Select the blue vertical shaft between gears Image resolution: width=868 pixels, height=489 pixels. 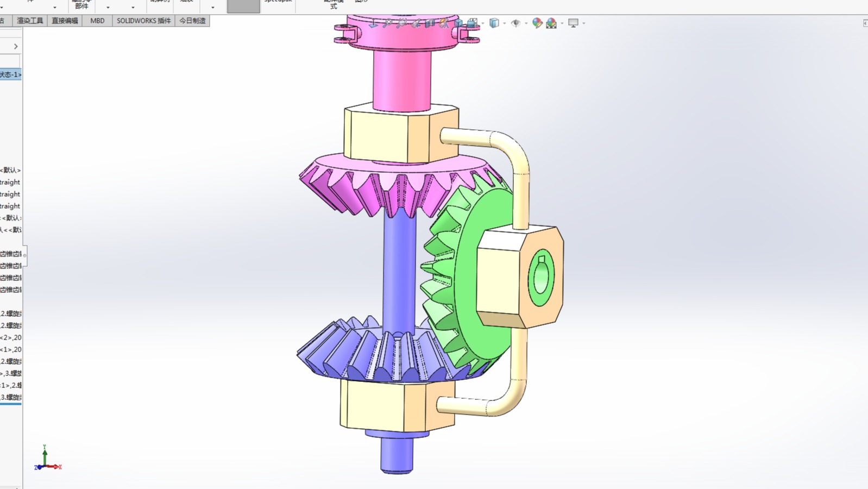[399, 272]
